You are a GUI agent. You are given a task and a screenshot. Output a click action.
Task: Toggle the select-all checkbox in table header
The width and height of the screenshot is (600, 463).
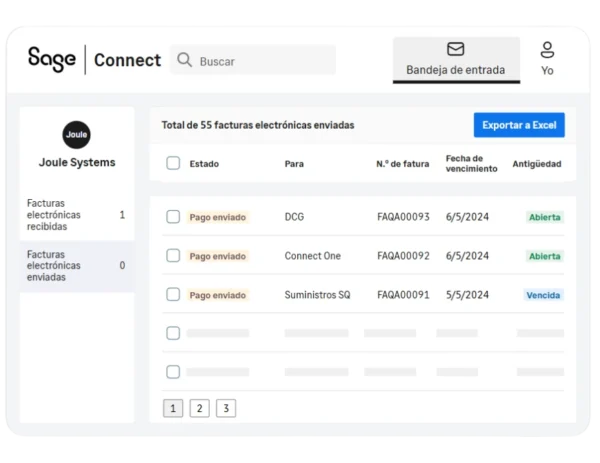pyautogui.click(x=173, y=163)
